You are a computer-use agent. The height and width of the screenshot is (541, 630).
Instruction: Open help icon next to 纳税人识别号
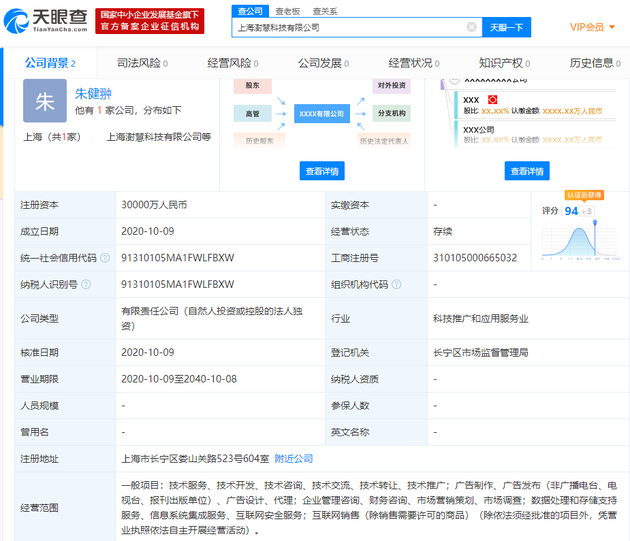86,284
